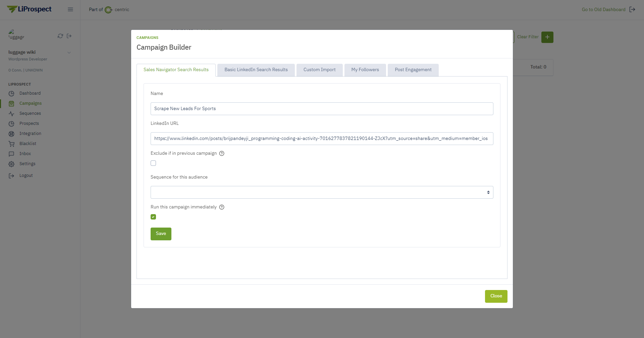
Task: Click the Logout arrow icon
Action: coord(11,176)
